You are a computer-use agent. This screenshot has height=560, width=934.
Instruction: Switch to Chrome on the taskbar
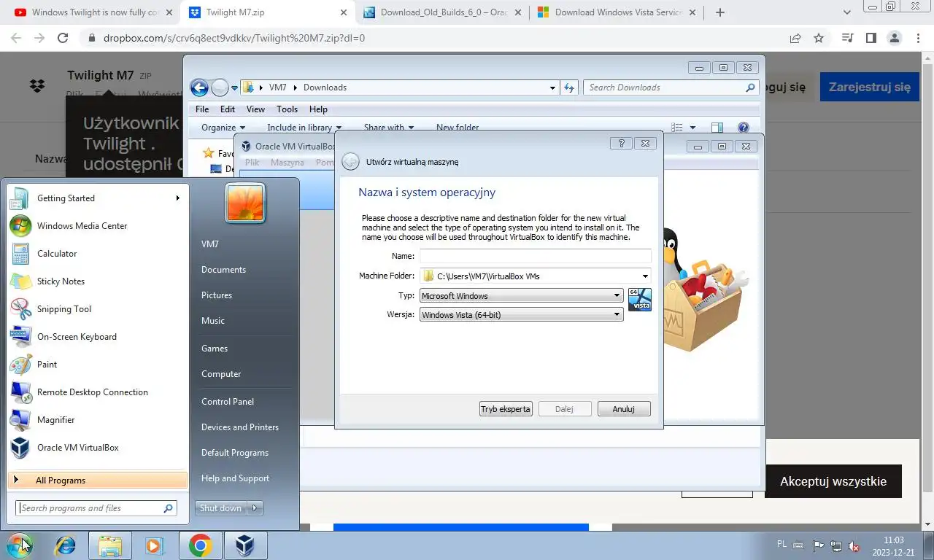coord(200,545)
